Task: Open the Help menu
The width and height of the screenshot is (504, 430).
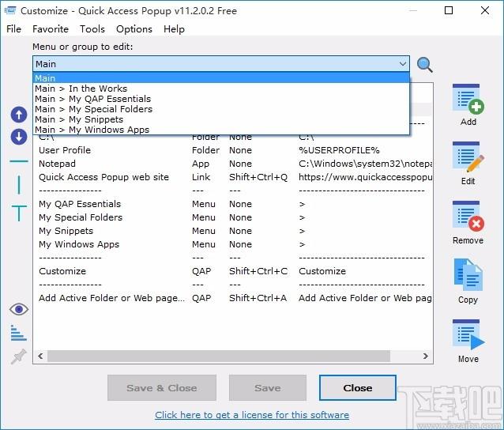Action: point(174,29)
